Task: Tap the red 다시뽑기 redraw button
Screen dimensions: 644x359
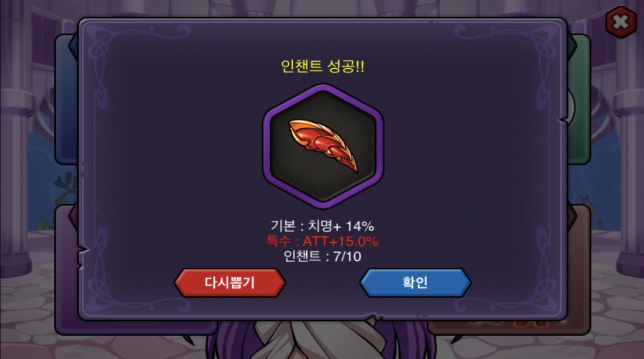Action: pyautogui.click(x=230, y=283)
